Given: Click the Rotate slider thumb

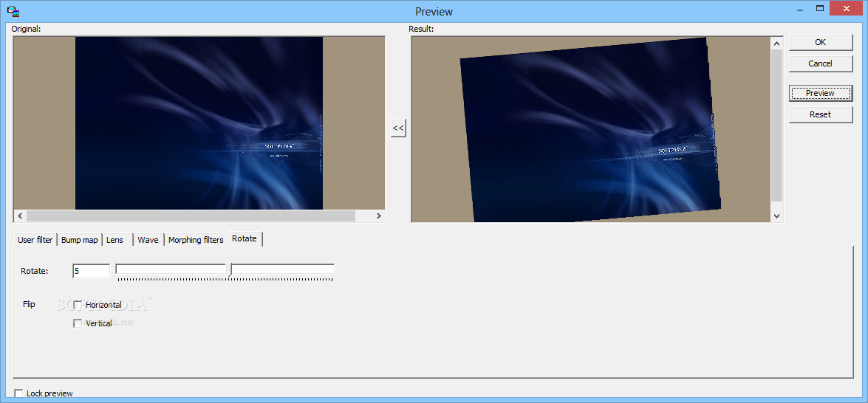Looking at the screenshot, I should click(230, 269).
